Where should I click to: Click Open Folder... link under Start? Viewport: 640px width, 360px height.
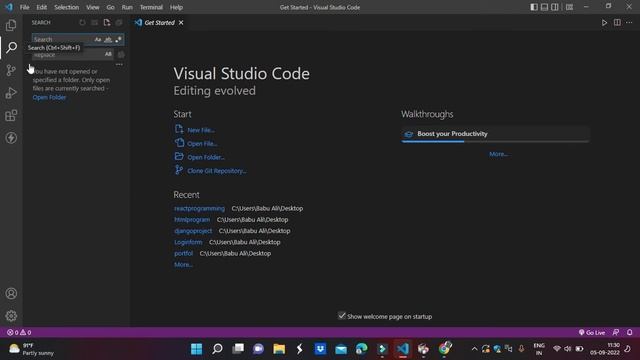pyautogui.click(x=206, y=157)
